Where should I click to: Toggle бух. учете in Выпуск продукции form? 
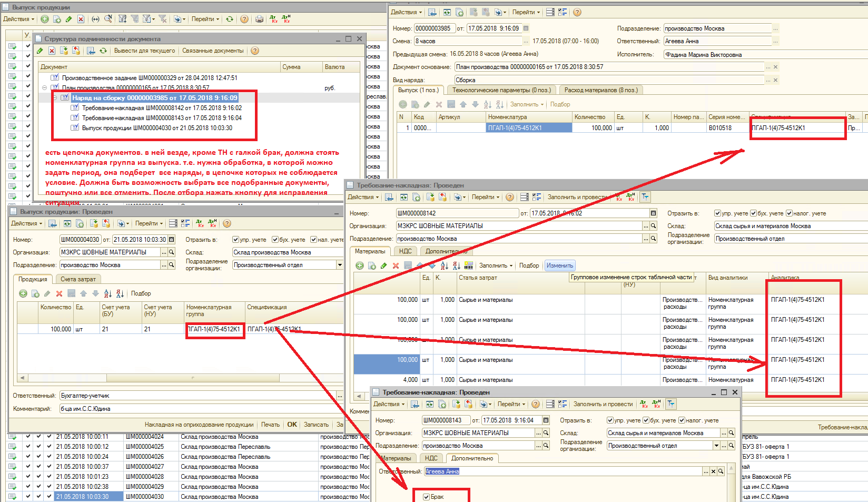coord(275,240)
